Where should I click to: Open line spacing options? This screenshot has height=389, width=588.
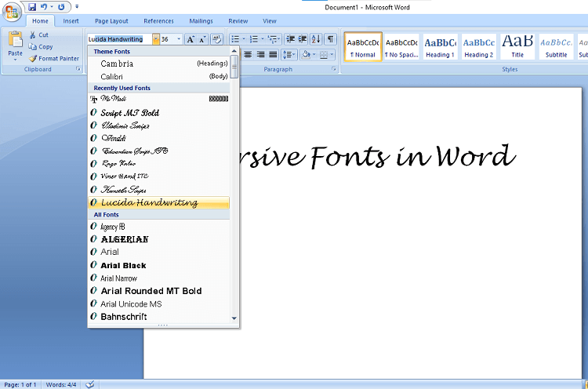289,55
